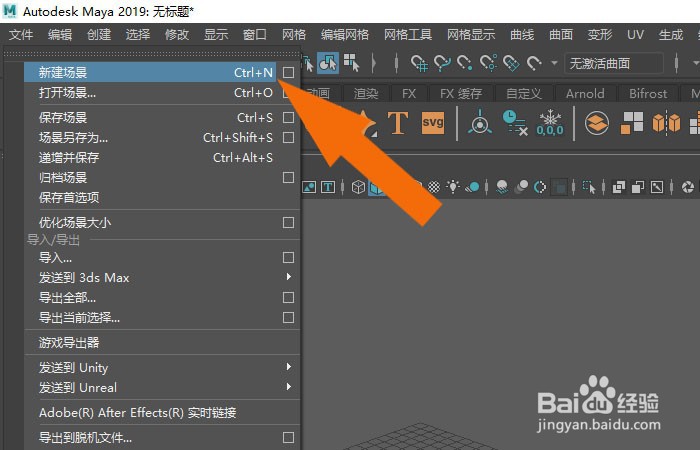The height and width of the screenshot is (450, 700).
Task: Switch to the Arnold shelf tab
Action: point(585,94)
